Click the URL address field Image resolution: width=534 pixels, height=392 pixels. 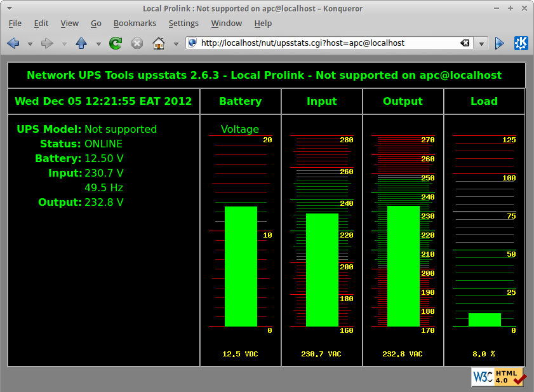[329, 43]
